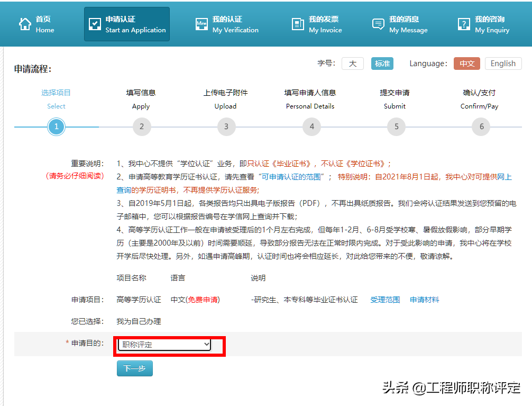Select the Start an Application checkbox icon
Viewport: 532px width, 406px height.
(95, 23)
